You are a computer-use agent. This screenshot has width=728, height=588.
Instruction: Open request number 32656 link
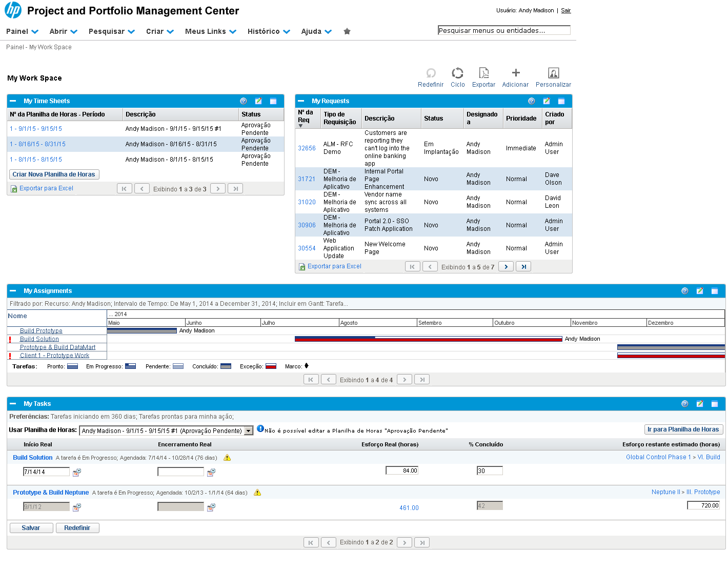point(307,148)
